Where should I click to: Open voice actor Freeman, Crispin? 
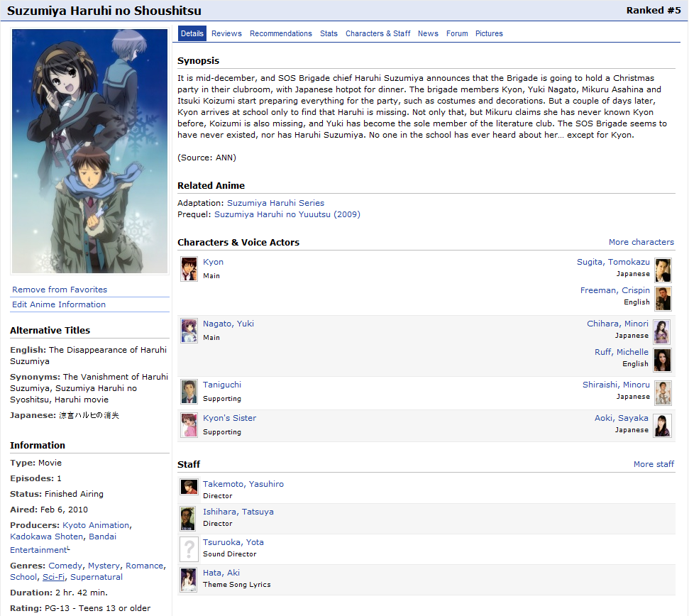[614, 290]
